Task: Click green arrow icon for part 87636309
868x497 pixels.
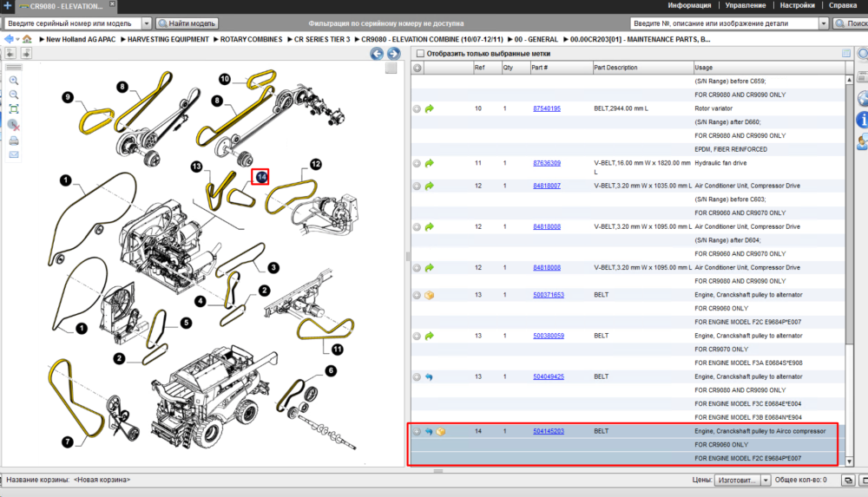Action: (x=429, y=163)
